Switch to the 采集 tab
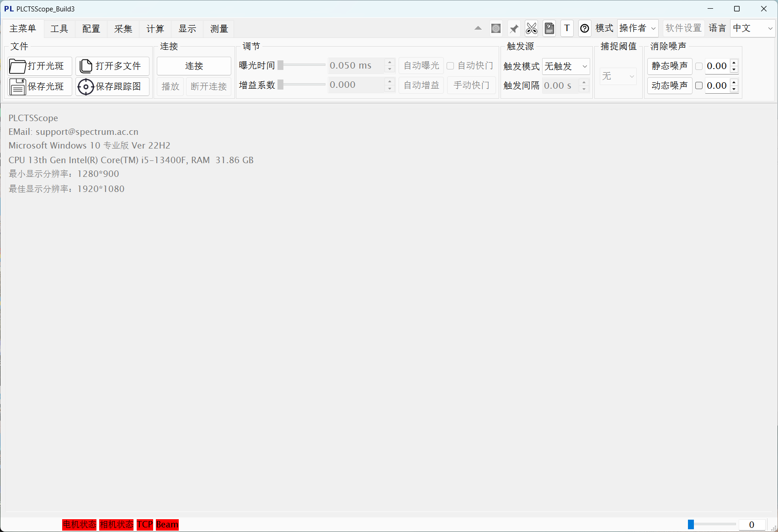The height and width of the screenshot is (532, 778). (x=123, y=29)
